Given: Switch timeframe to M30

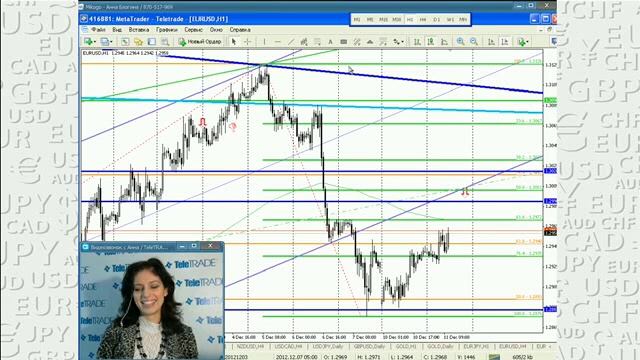Looking at the screenshot, I should tap(396, 20).
